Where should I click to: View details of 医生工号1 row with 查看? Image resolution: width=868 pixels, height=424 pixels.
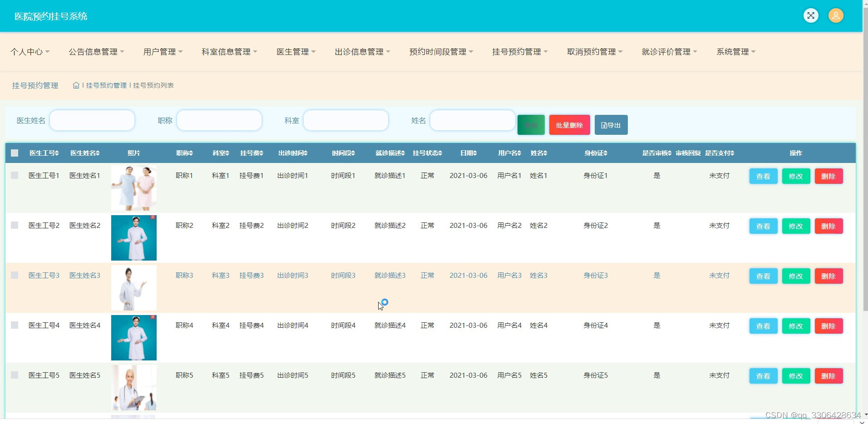pyautogui.click(x=763, y=176)
